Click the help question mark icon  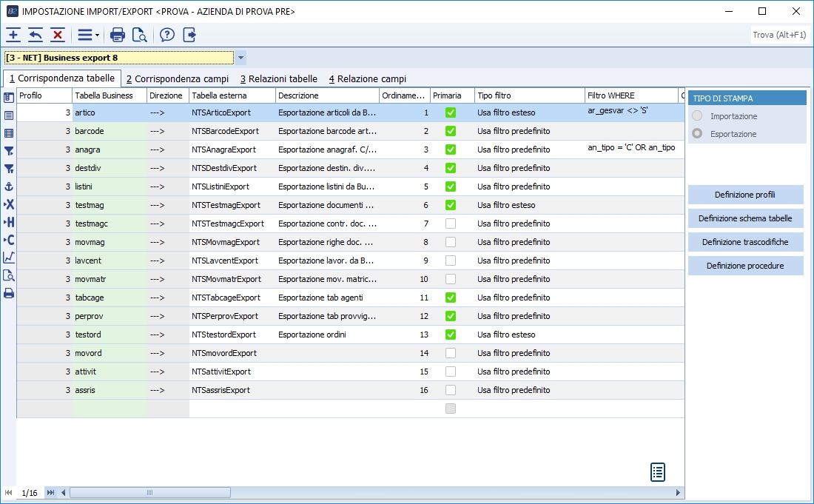[x=167, y=35]
